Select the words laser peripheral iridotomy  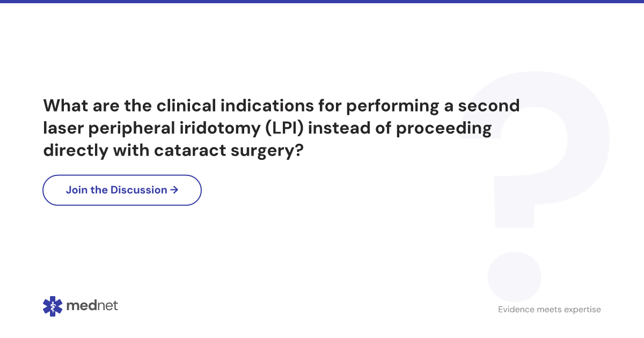coord(153,129)
